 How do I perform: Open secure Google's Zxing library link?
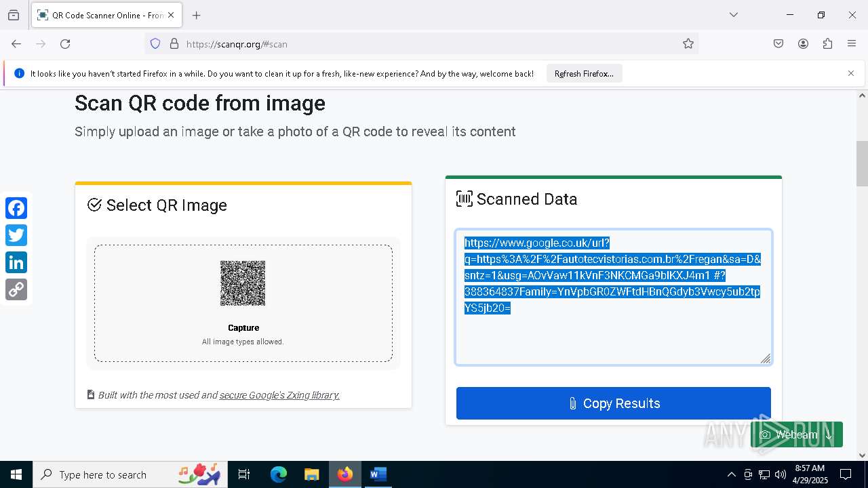tap(279, 395)
